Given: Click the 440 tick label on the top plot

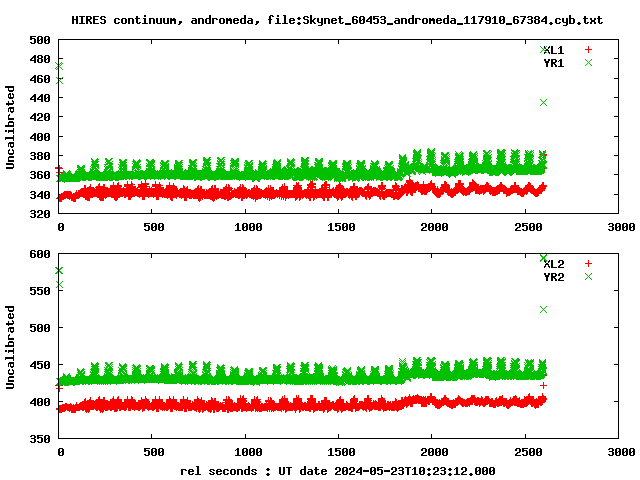Looking at the screenshot, I should pyautogui.click(x=40, y=98).
